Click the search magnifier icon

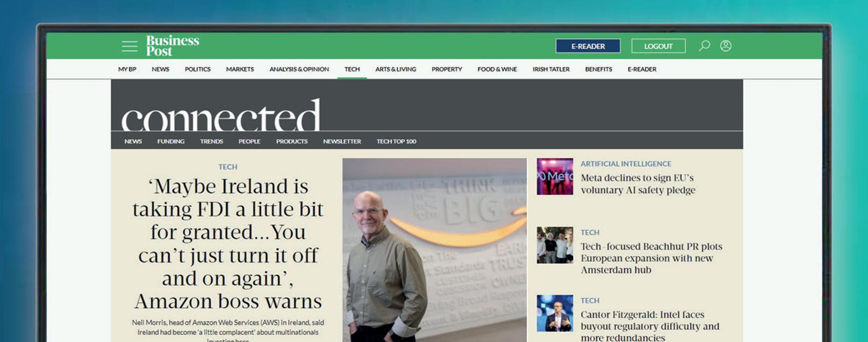704,46
